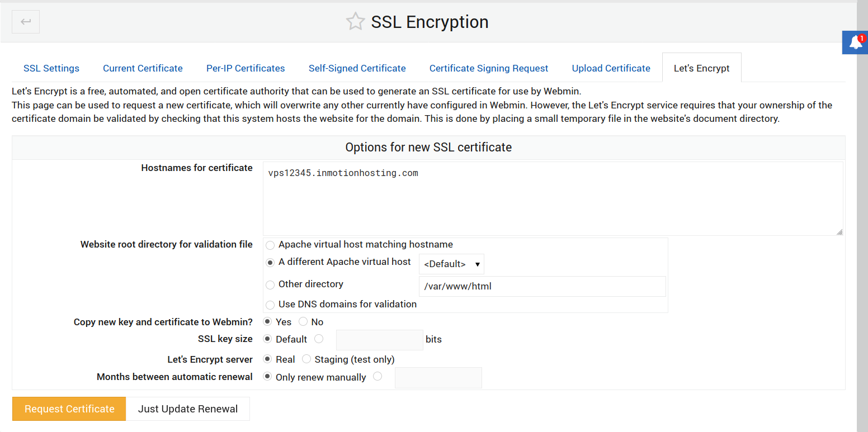Click the /var/www/html directory field
The width and height of the screenshot is (868, 432).
pos(542,286)
